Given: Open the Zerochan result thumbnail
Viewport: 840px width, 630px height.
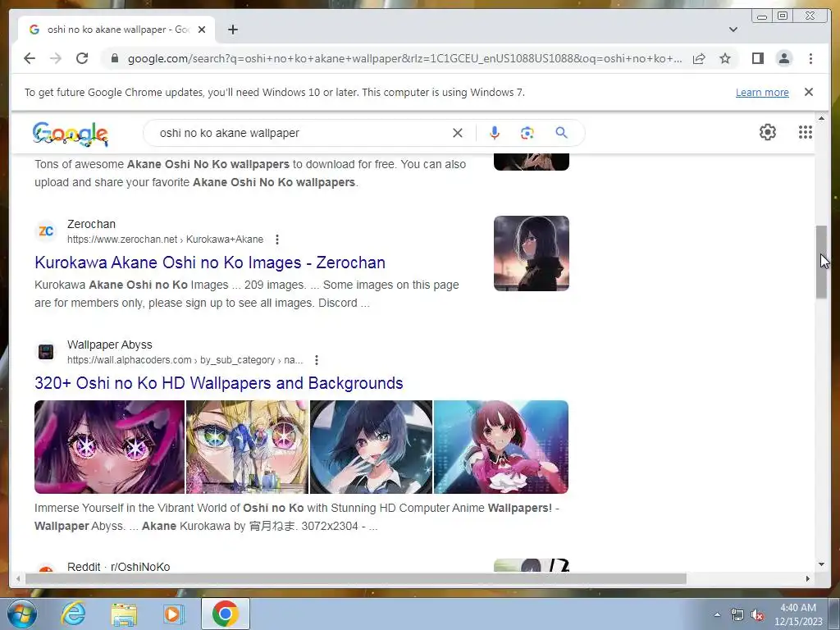Looking at the screenshot, I should pyautogui.click(x=532, y=253).
